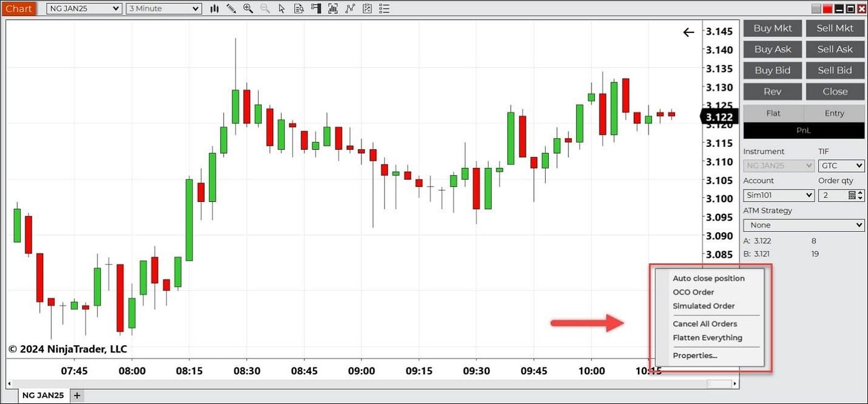Toggle the chart trader icon
Screen dimensions: 868x404
click(316, 9)
